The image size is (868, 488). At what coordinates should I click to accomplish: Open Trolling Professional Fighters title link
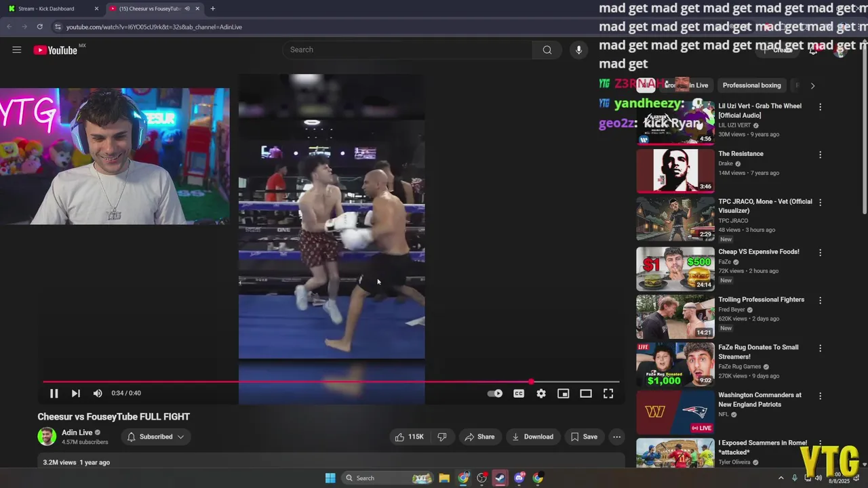(x=761, y=300)
